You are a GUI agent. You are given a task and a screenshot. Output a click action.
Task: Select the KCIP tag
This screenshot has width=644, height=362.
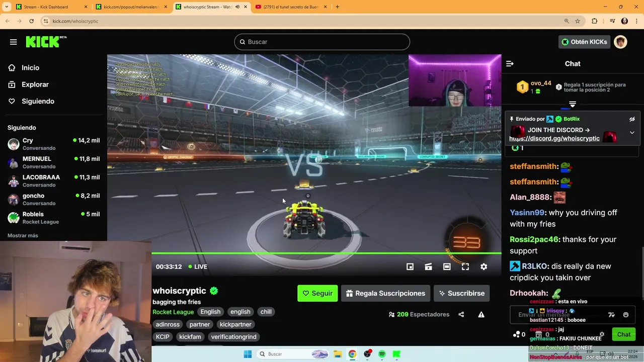163,337
